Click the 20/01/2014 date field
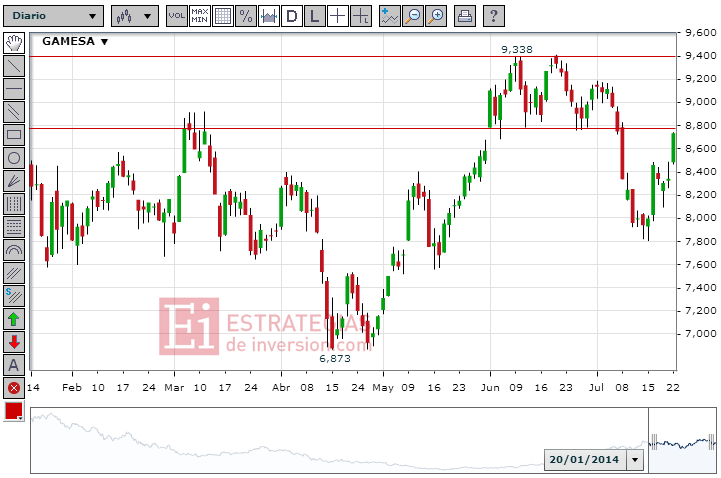The height and width of the screenshot is (478, 721). pos(585,460)
